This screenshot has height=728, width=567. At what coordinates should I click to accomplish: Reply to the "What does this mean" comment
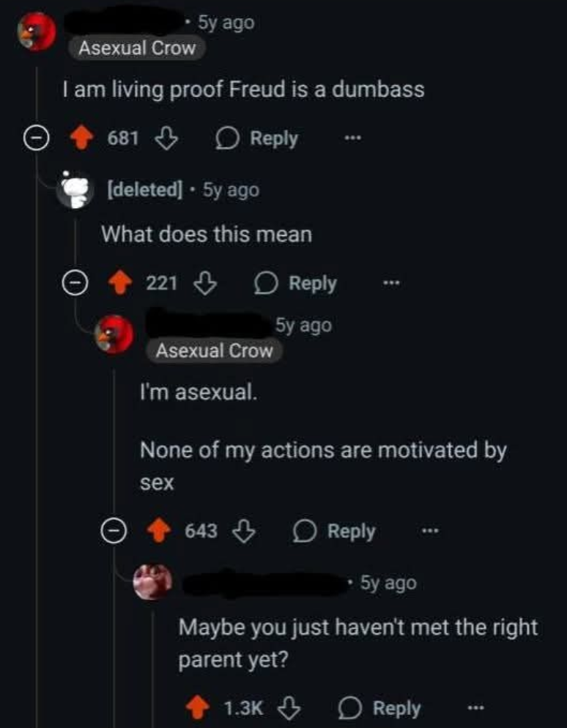296,283
